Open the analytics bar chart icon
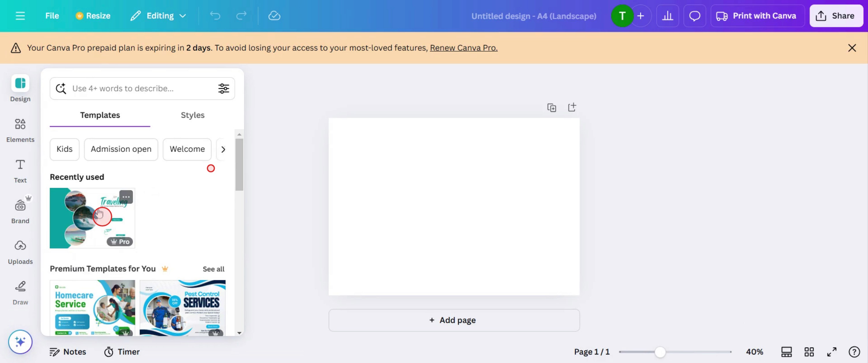The height and width of the screenshot is (363, 868). [x=667, y=16]
